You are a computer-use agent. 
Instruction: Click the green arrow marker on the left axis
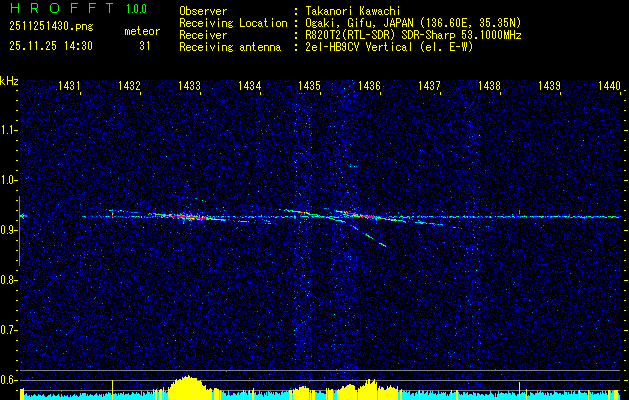coord(23,216)
